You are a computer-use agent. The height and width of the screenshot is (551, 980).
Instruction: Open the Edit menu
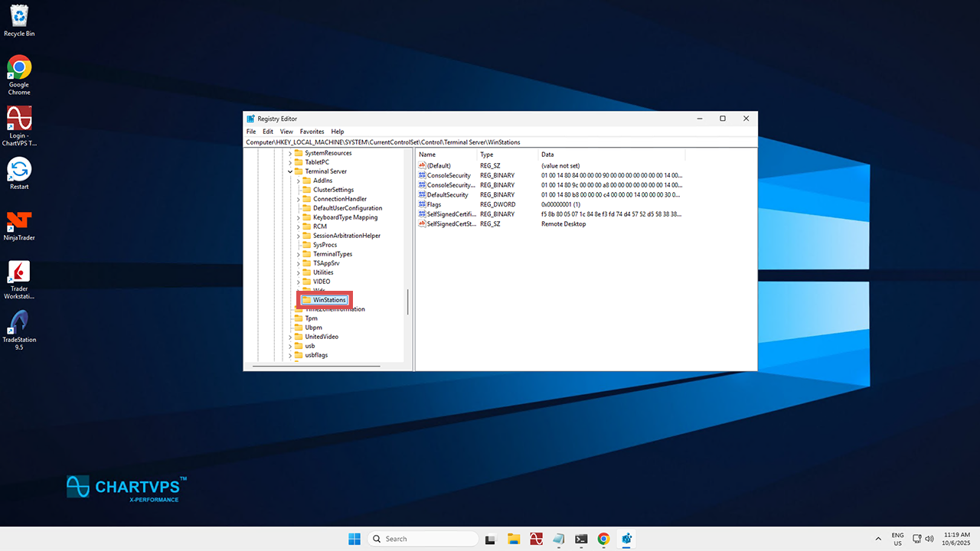268,132
